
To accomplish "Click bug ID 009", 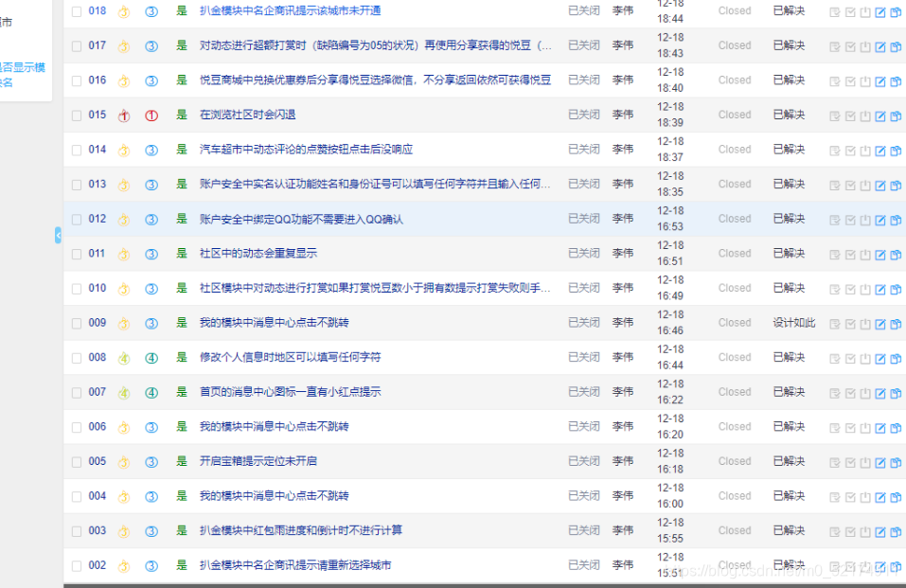I will pos(98,323).
